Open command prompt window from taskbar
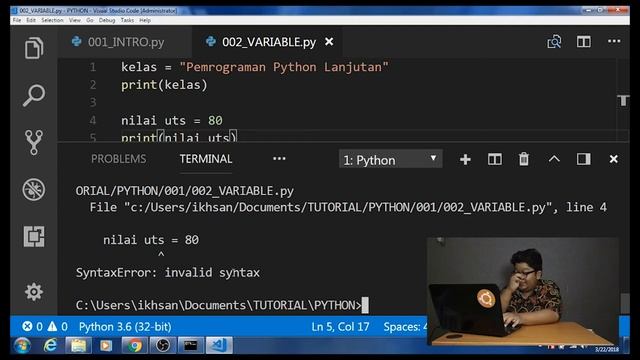 pyautogui.click(x=191, y=346)
